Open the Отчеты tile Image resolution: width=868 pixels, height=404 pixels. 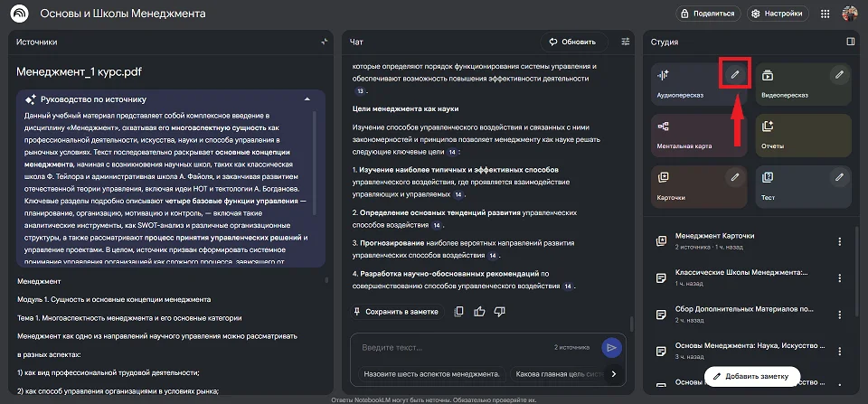[800, 134]
